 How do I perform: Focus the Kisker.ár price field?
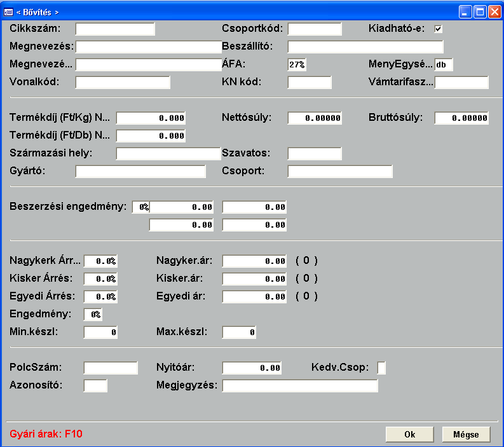pyautogui.click(x=254, y=279)
